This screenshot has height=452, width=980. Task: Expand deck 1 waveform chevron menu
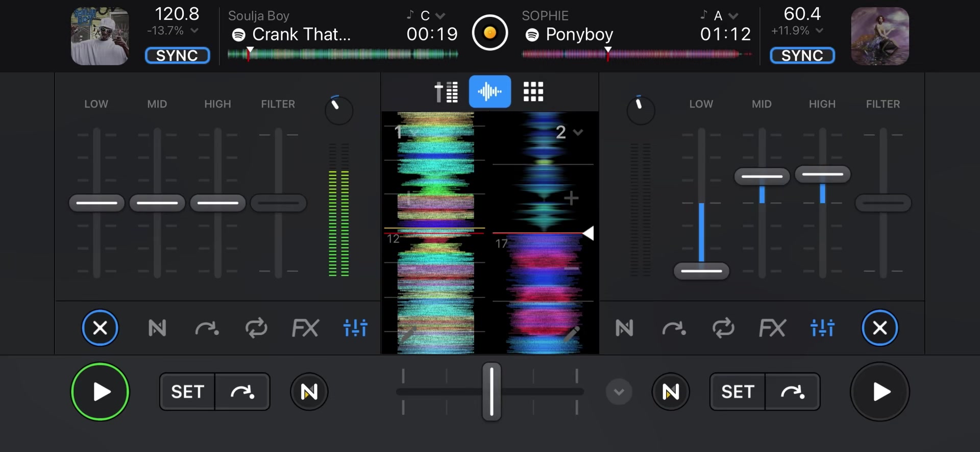(x=415, y=133)
